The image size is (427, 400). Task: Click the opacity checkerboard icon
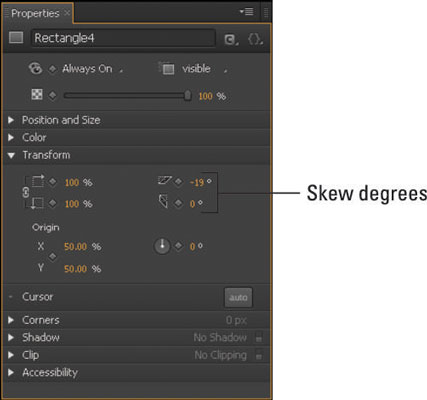tap(37, 94)
